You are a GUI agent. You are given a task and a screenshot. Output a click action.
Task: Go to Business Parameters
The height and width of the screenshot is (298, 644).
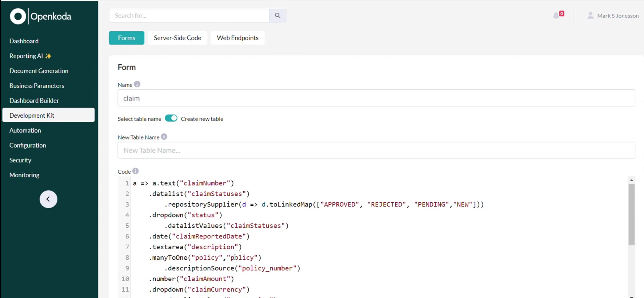pos(37,86)
